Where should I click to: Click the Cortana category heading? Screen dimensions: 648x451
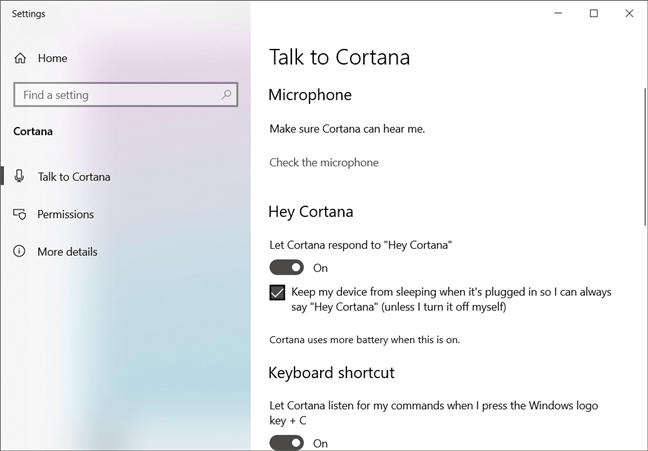pyautogui.click(x=33, y=131)
